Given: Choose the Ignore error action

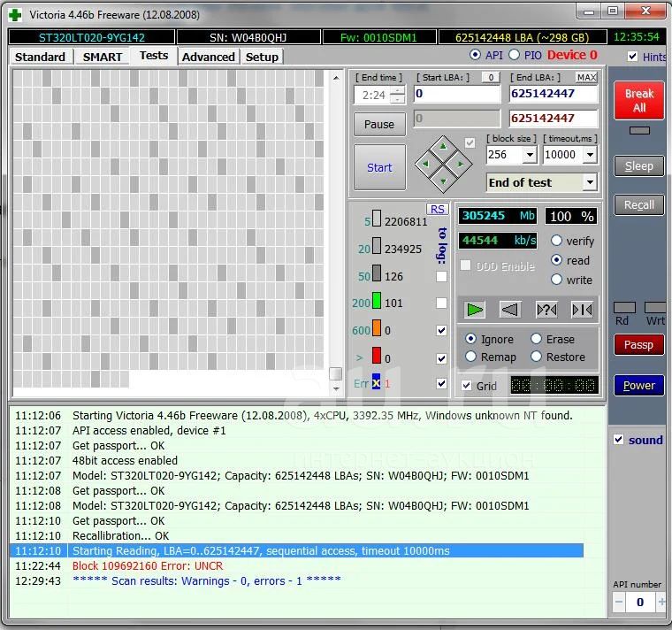Looking at the screenshot, I should tap(470, 339).
